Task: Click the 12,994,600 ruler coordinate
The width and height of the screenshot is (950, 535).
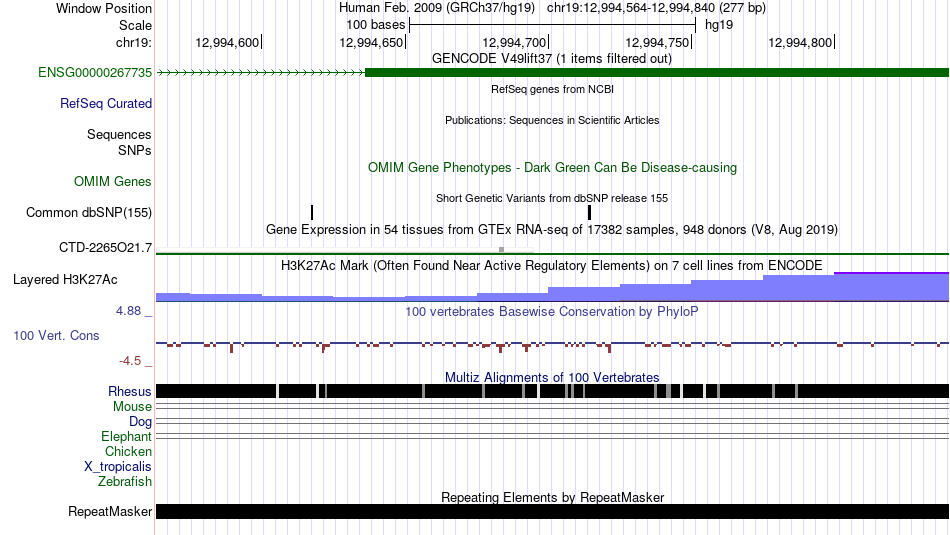Action: 227,42
